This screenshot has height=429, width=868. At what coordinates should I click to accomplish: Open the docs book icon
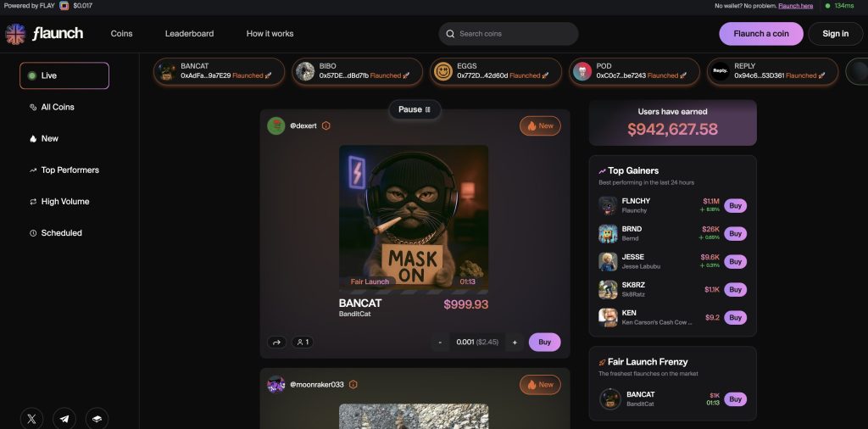tap(97, 419)
